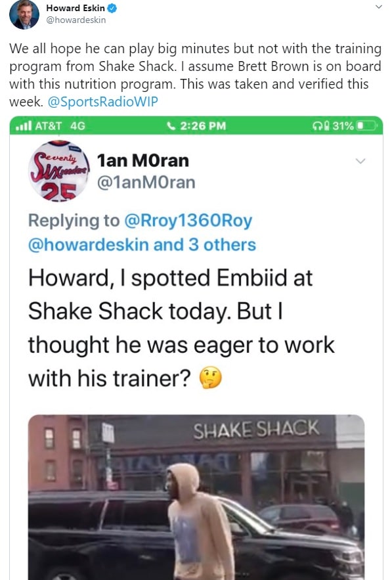Viewport: 392px width, 580px height.
Task: Open the @Rroy1360Roy reply mention
Action: pos(188,221)
